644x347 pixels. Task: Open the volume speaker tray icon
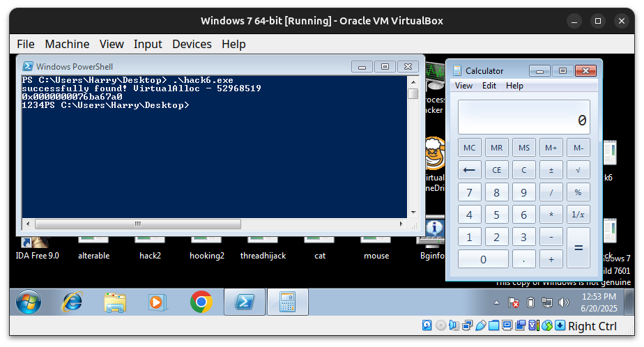(x=564, y=302)
